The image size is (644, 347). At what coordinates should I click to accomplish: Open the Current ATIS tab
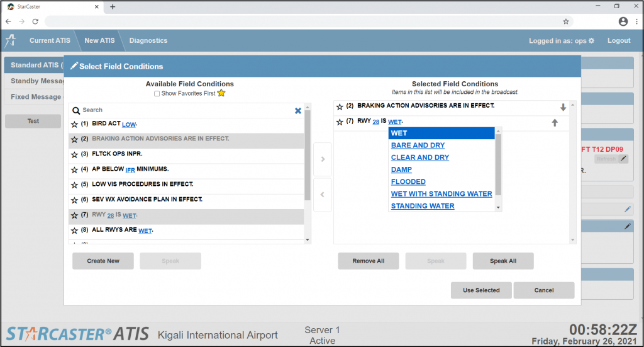tap(50, 40)
